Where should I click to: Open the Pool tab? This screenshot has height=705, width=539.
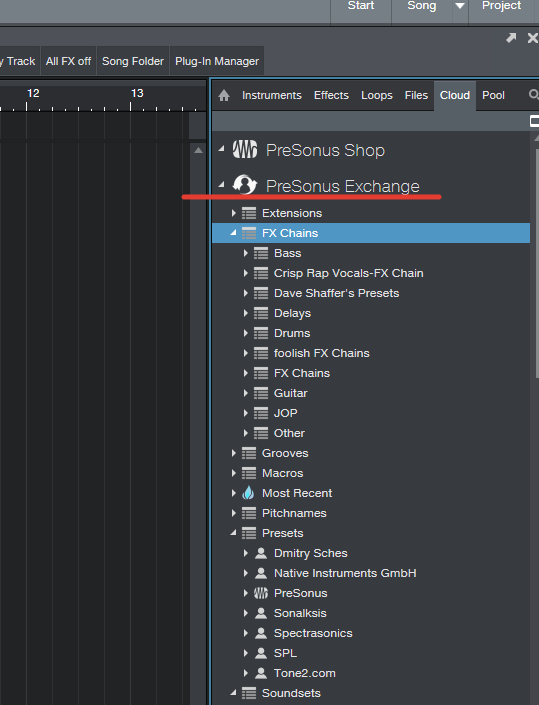(x=493, y=95)
